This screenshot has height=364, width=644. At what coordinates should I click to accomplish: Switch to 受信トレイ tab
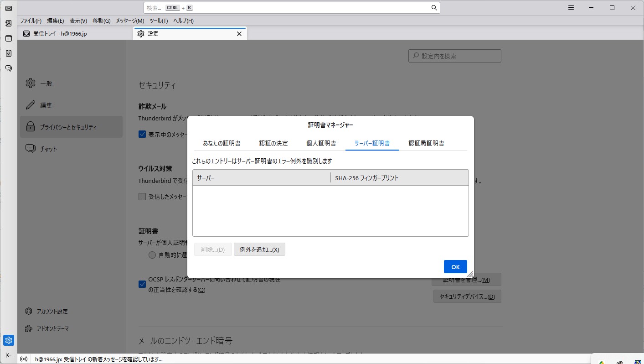click(75, 34)
